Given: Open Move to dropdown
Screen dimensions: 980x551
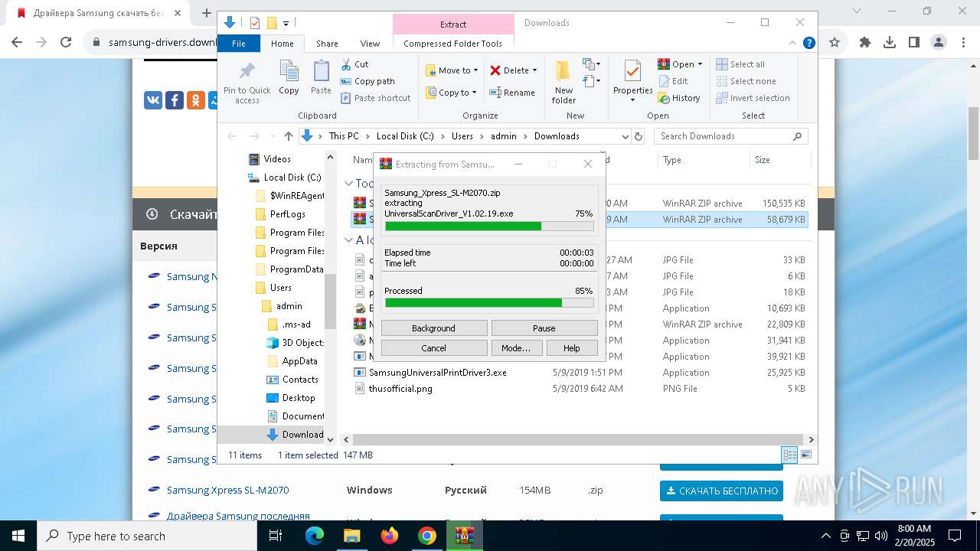Looking at the screenshot, I should (452, 70).
